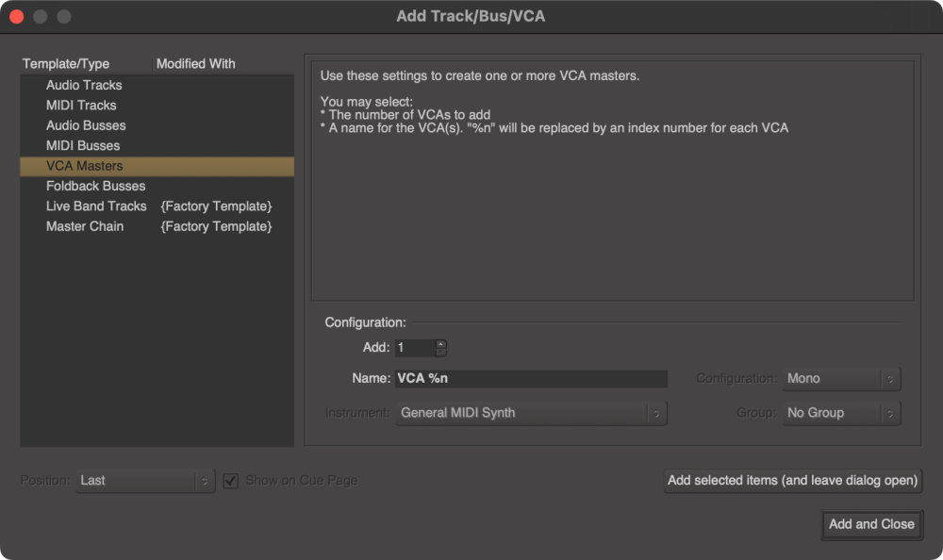Decrease the Add count using the down stepper

[441, 351]
